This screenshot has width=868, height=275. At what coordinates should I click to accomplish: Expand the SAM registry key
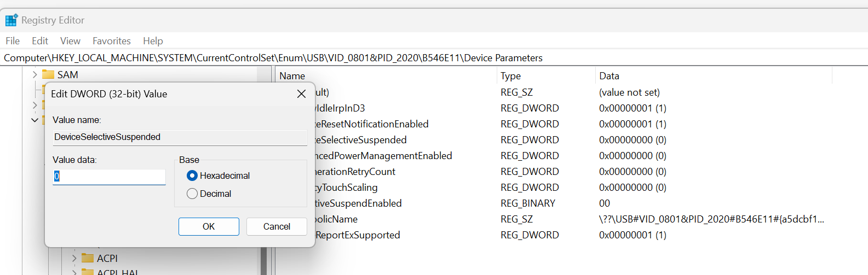coord(35,75)
